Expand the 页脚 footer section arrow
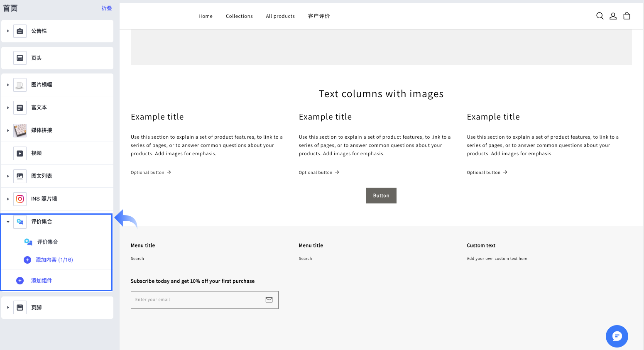644x350 pixels. [8, 308]
